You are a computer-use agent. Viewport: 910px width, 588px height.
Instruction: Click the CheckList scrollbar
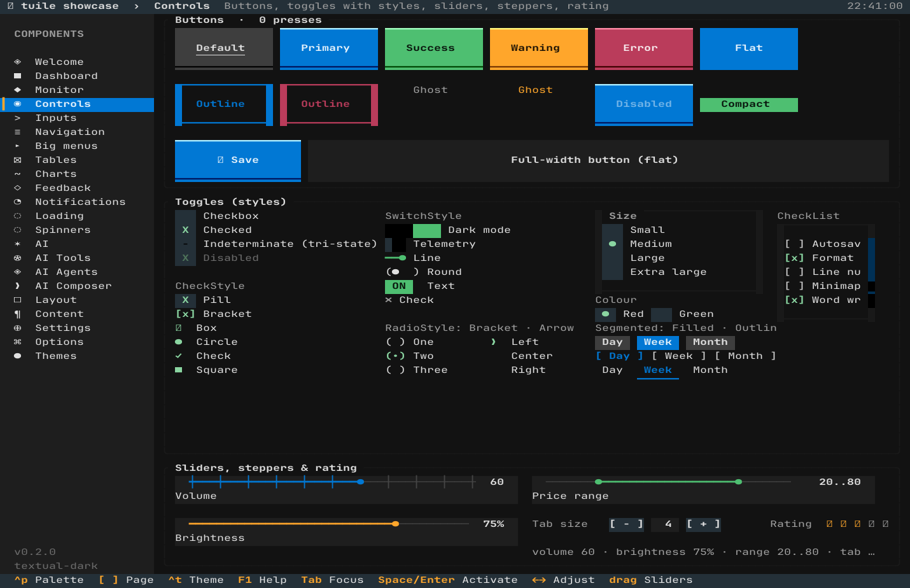(x=872, y=272)
